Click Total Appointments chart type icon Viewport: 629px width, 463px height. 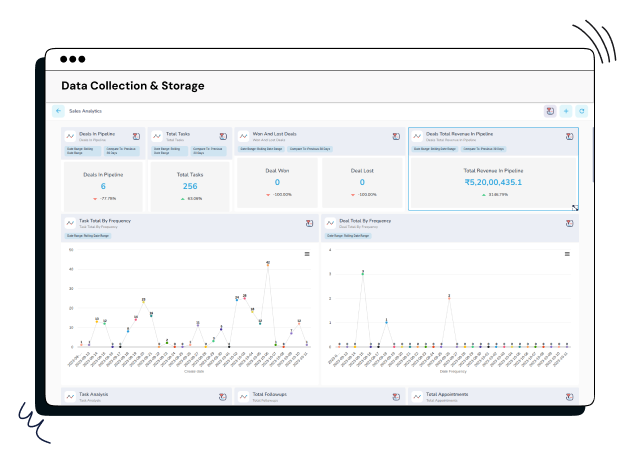coord(417,397)
